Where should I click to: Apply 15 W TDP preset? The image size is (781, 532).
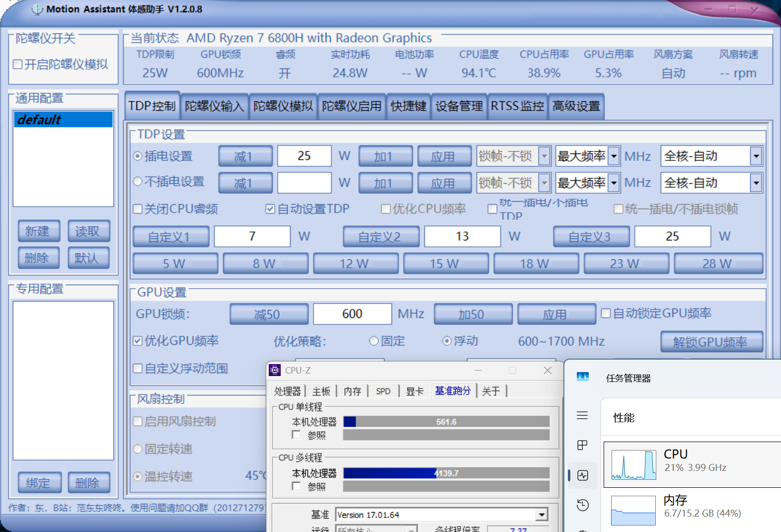446,263
